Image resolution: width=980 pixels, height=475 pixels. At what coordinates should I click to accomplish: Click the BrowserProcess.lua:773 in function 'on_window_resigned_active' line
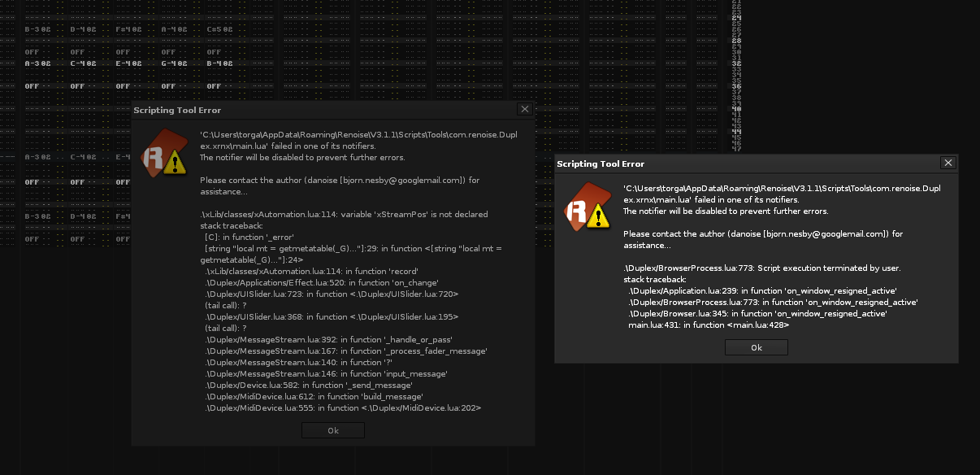point(773,302)
